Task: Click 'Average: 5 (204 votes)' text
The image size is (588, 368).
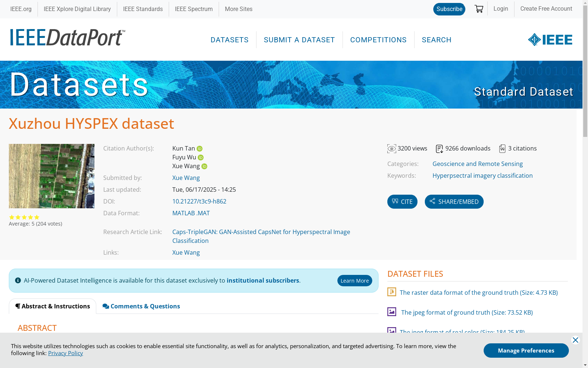Action: pyautogui.click(x=36, y=224)
